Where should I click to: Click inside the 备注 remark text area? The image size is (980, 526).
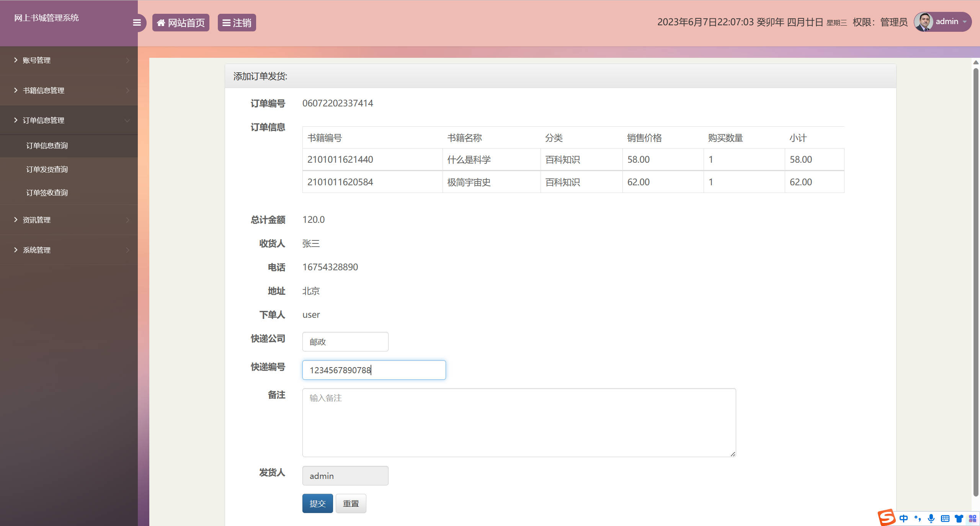click(x=519, y=421)
